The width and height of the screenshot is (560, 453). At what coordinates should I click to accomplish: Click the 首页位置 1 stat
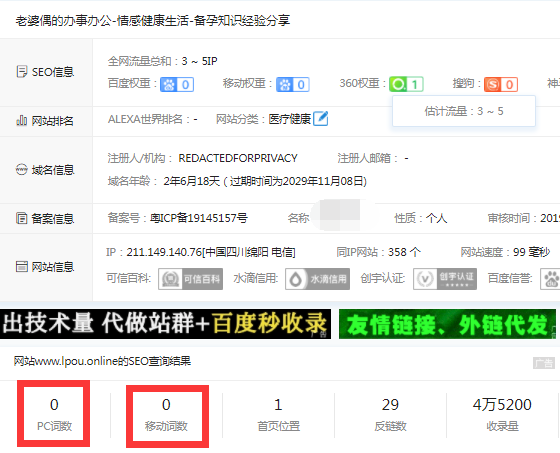click(x=278, y=414)
